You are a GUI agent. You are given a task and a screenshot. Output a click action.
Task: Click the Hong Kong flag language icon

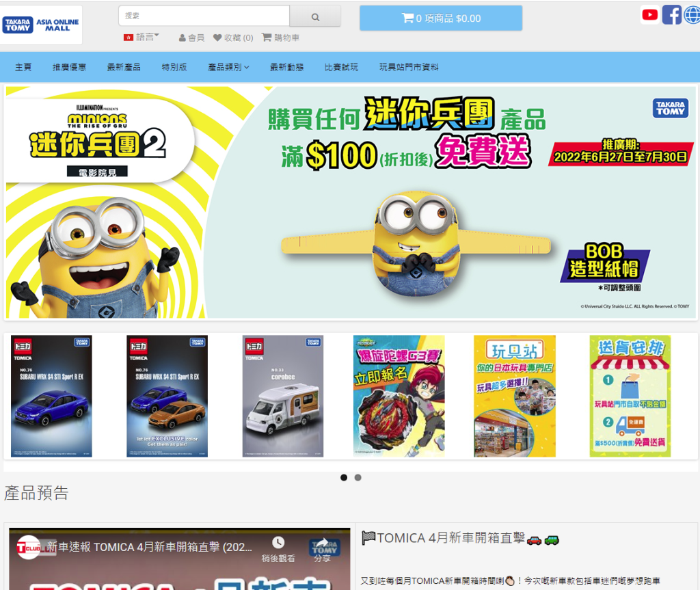click(129, 38)
